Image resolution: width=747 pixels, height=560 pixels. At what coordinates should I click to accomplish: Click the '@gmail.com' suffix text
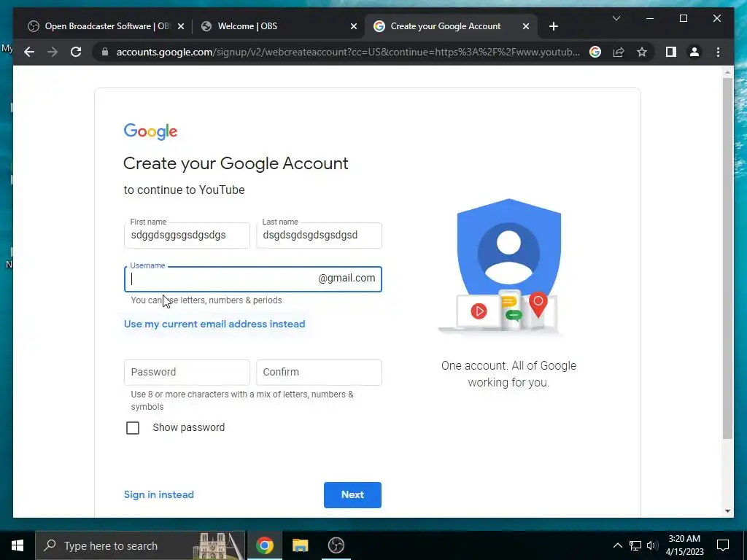click(347, 278)
